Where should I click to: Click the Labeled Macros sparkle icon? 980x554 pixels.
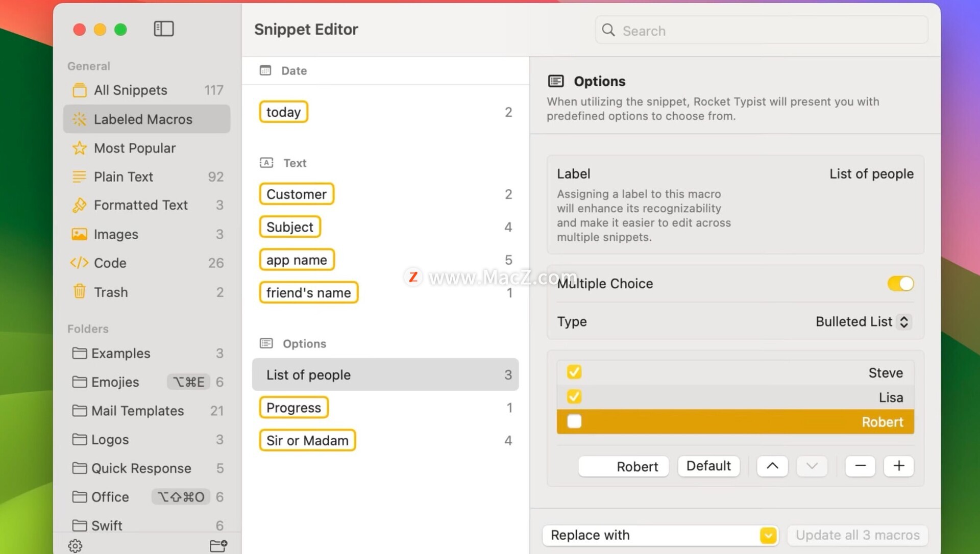pos(79,119)
